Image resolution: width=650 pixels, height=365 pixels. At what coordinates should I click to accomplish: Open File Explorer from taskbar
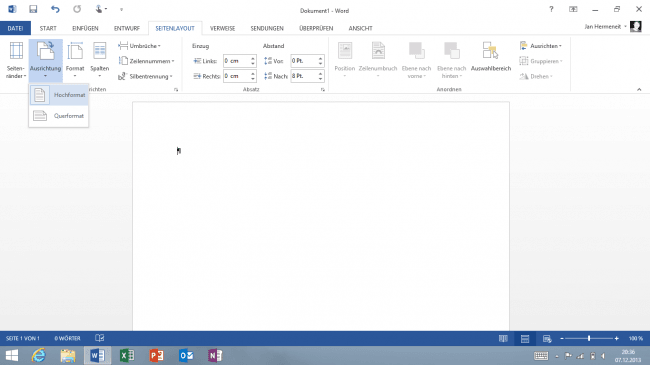[x=68, y=355]
